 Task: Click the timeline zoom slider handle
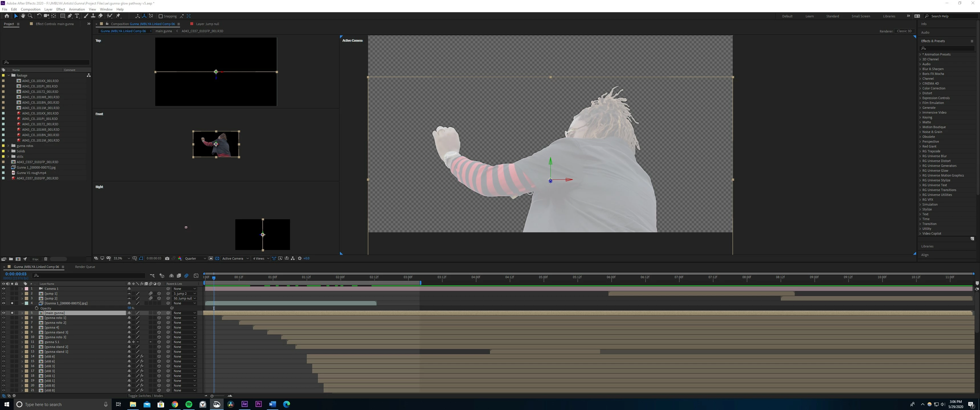point(212,395)
